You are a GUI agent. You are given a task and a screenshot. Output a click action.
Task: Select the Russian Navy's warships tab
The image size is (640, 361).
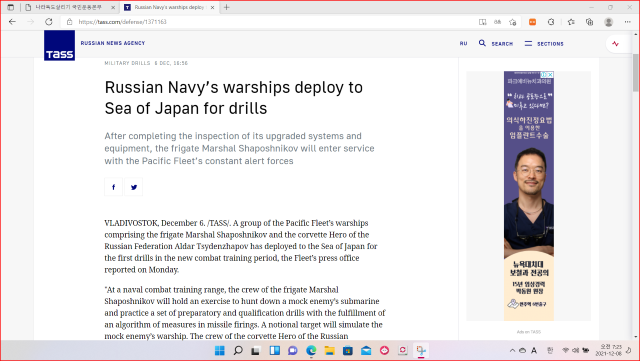169,7
